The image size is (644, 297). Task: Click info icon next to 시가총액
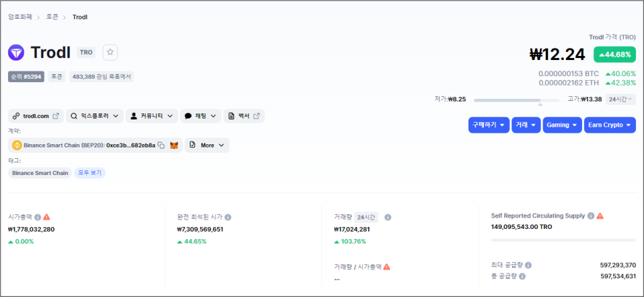click(x=37, y=217)
